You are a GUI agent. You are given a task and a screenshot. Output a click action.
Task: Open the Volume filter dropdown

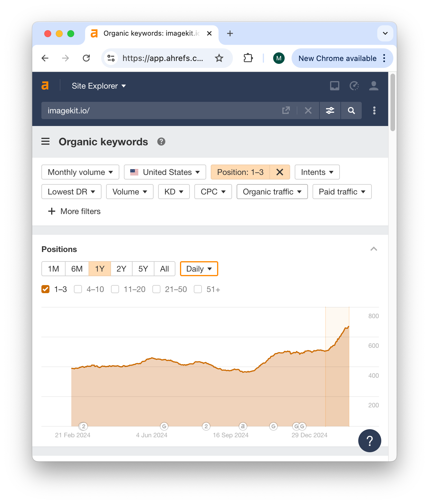coord(130,192)
